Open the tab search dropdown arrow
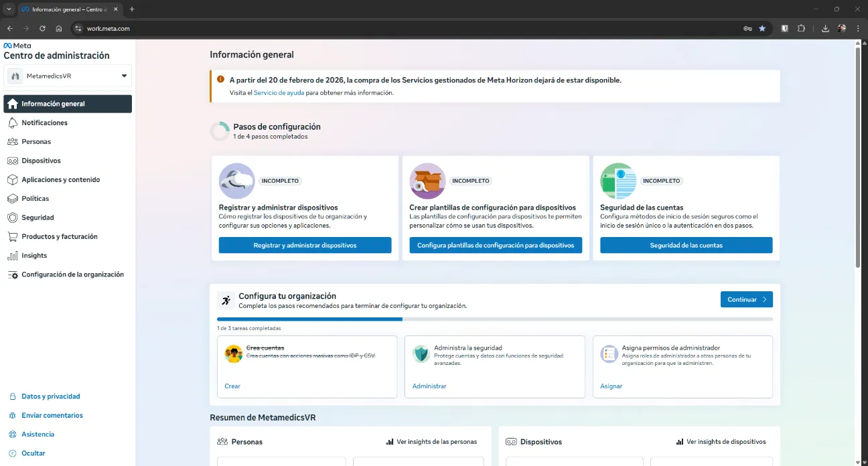This screenshot has width=868, height=466. 9,9
